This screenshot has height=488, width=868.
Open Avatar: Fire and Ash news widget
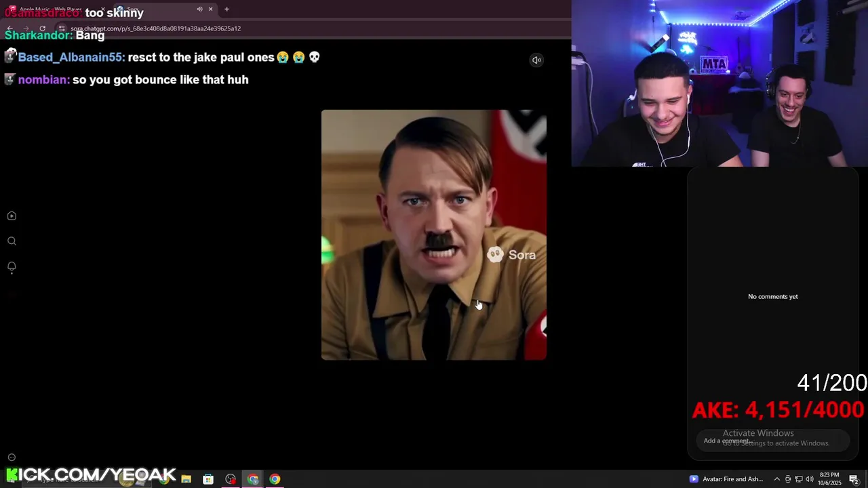726,479
